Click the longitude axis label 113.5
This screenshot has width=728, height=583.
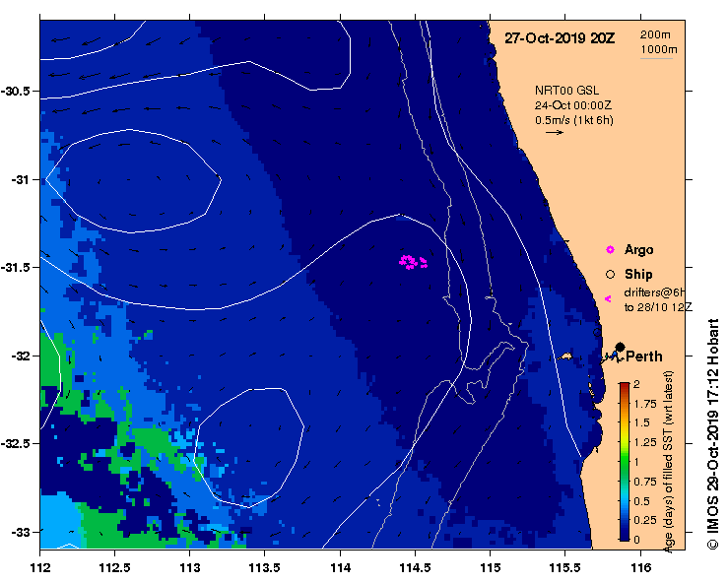pyautogui.click(x=265, y=567)
